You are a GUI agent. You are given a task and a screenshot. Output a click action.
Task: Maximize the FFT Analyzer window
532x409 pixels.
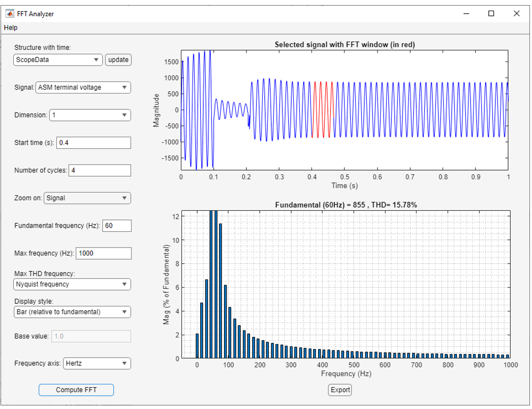coord(491,14)
